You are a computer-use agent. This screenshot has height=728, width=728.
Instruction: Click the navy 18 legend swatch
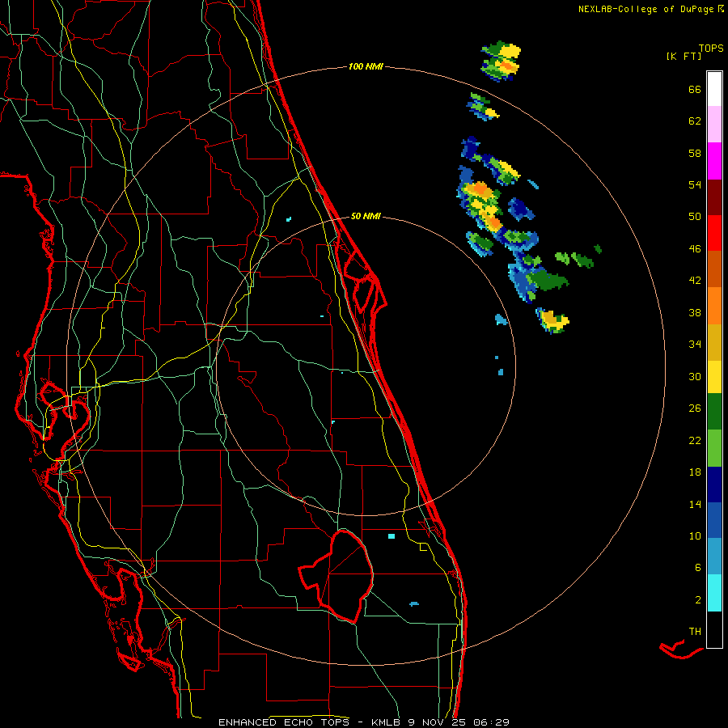tap(714, 485)
